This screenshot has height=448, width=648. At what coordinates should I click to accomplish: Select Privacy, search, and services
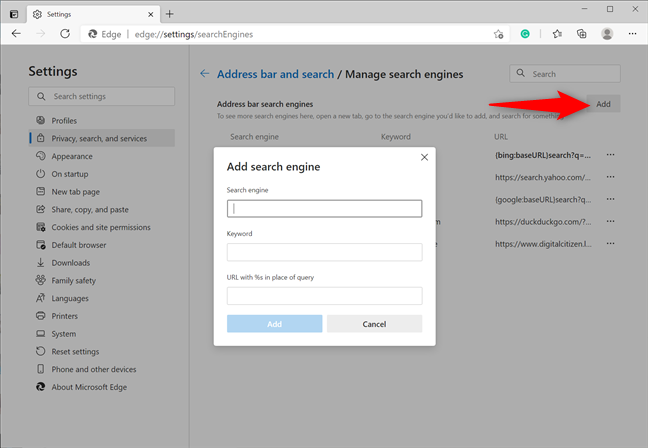pos(102,138)
